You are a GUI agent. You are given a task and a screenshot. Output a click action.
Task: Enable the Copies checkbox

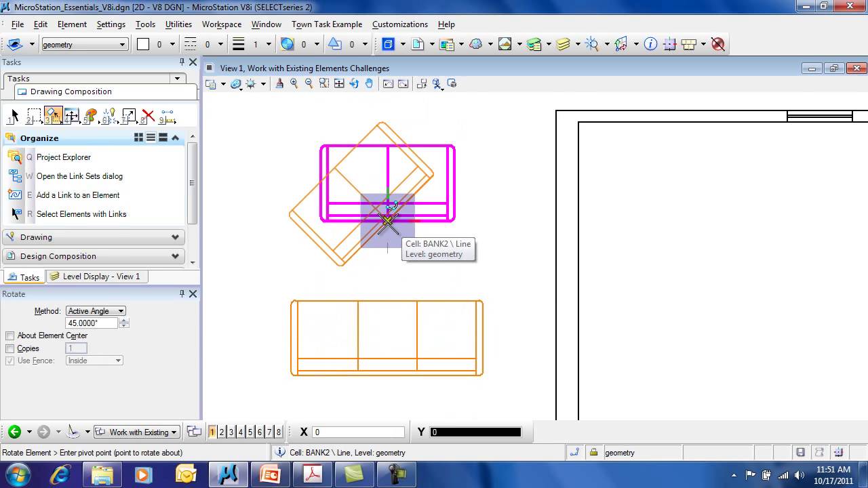pyautogui.click(x=9, y=348)
